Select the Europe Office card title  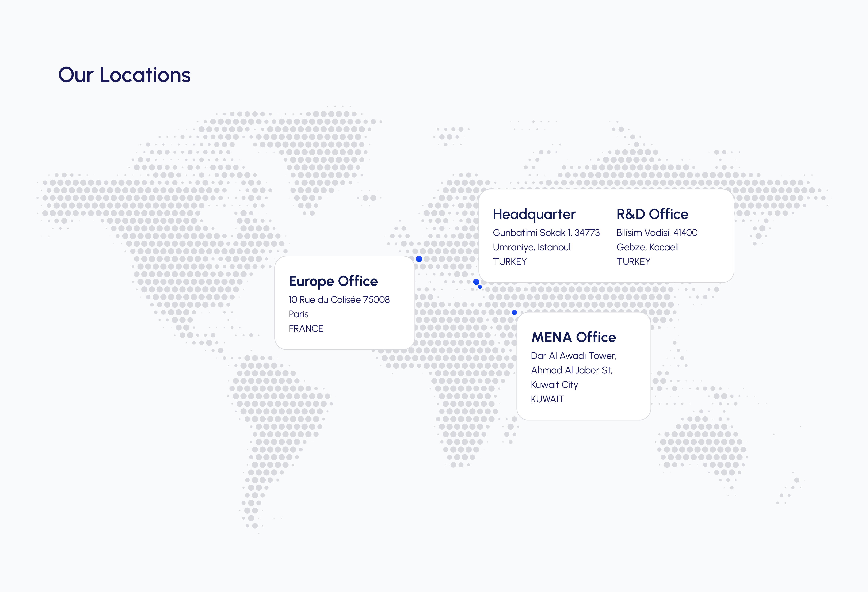pyautogui.click(x=333, y=281)
